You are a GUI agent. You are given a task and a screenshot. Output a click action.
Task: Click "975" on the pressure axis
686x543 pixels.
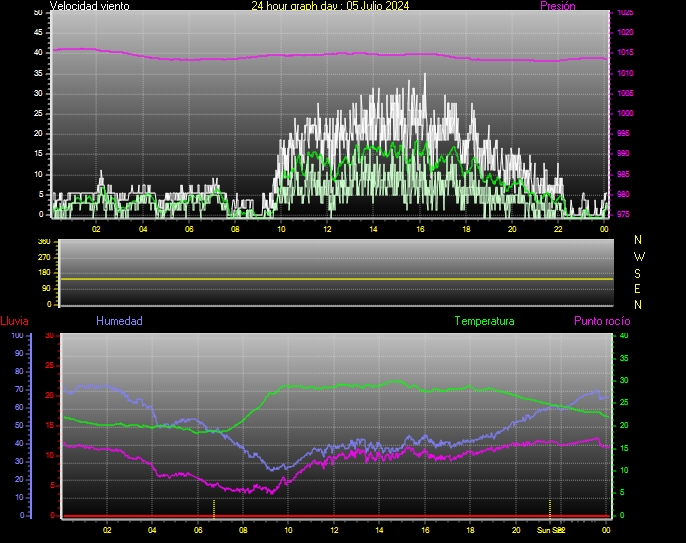point(623,214)
